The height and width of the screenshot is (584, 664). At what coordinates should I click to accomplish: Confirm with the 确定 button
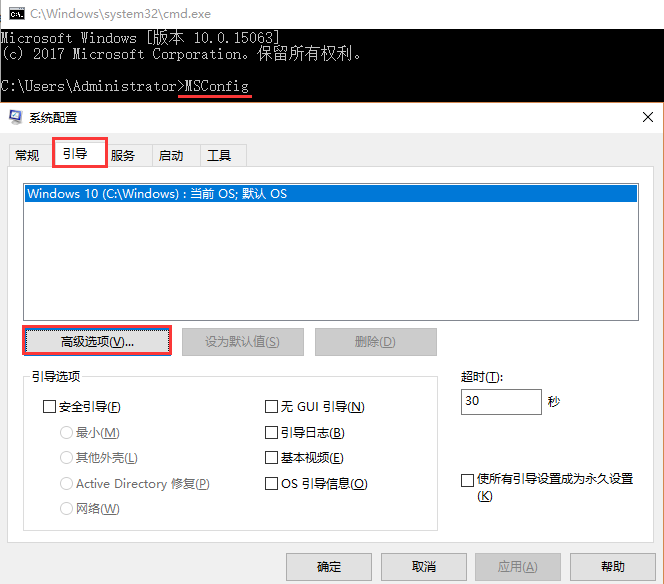(x=329, y=566)
